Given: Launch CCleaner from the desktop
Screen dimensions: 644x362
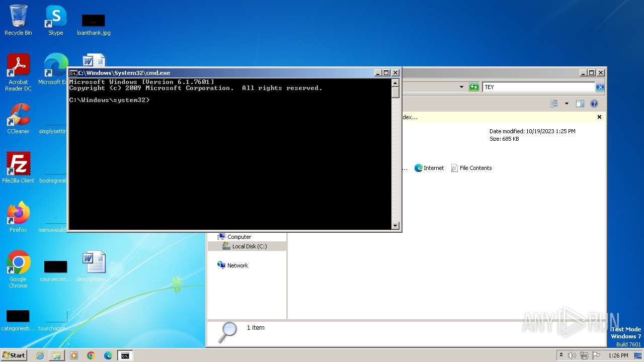Looking at the screenshot, I should [18, 119].
